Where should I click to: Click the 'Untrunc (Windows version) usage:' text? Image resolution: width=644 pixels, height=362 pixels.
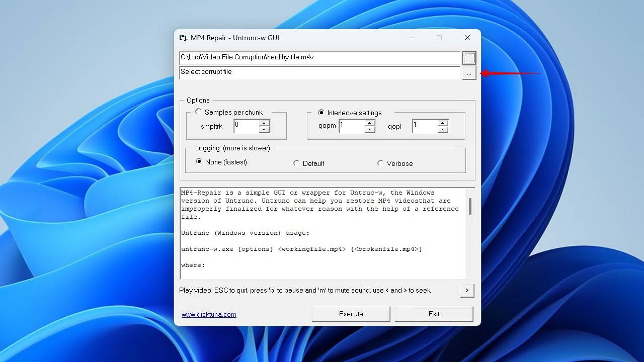[x=246, y=233]
